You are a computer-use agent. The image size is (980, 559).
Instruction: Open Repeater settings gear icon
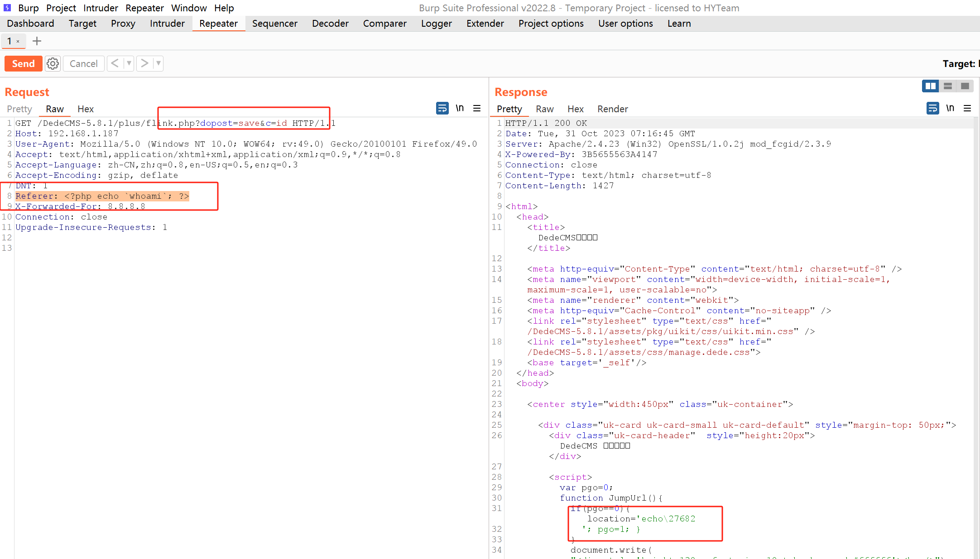pos(53,64)
